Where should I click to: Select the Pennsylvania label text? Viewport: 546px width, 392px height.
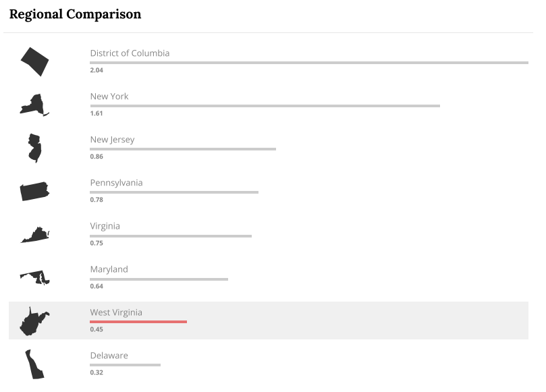(116, 183)
